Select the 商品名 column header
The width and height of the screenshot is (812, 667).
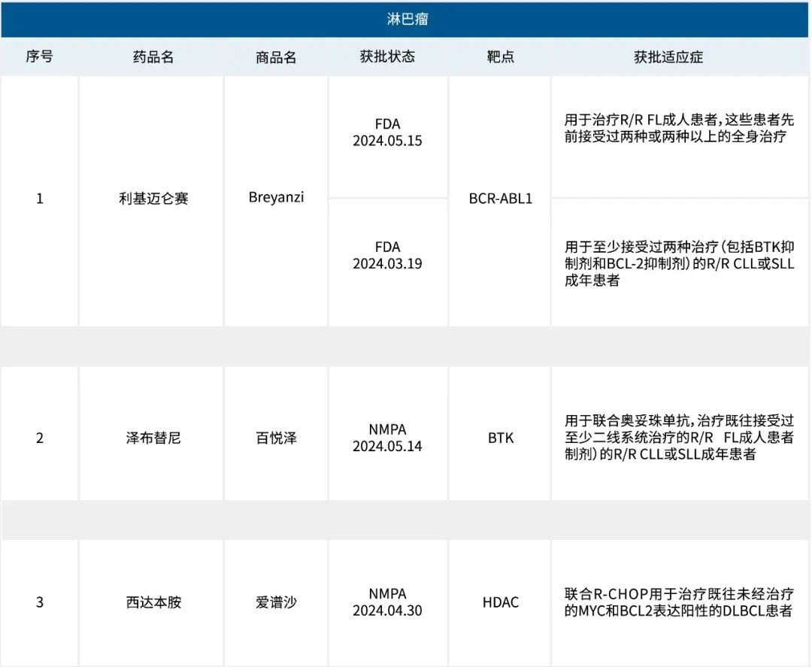(x=276, y=57)
